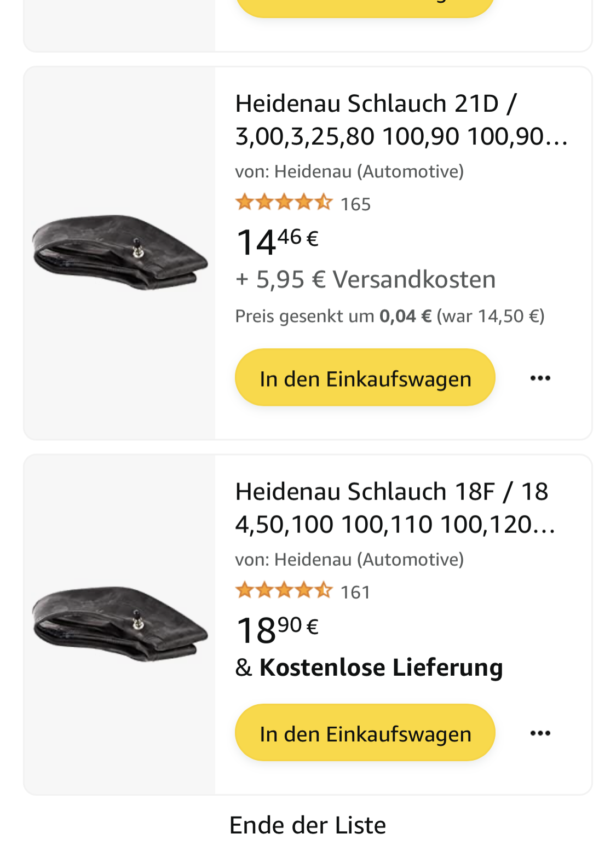Tap the Kostenlose Lieferung label
This screenshot has width=616, height=851.
coord(381,668)
